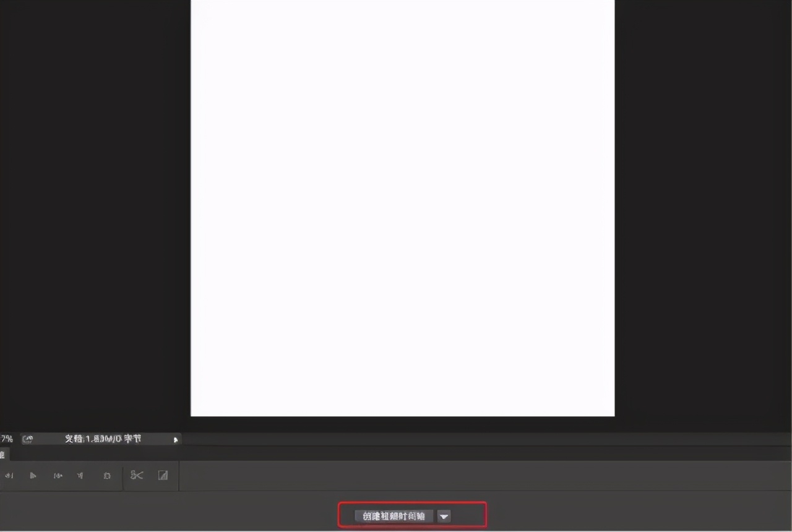Advance to the next frame
Viewport: 792px width, 532px height.
click(58, 476)
